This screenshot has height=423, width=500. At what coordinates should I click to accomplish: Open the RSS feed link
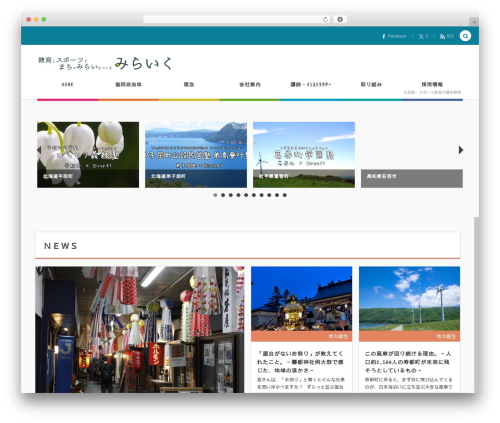(x=447, y=36)
